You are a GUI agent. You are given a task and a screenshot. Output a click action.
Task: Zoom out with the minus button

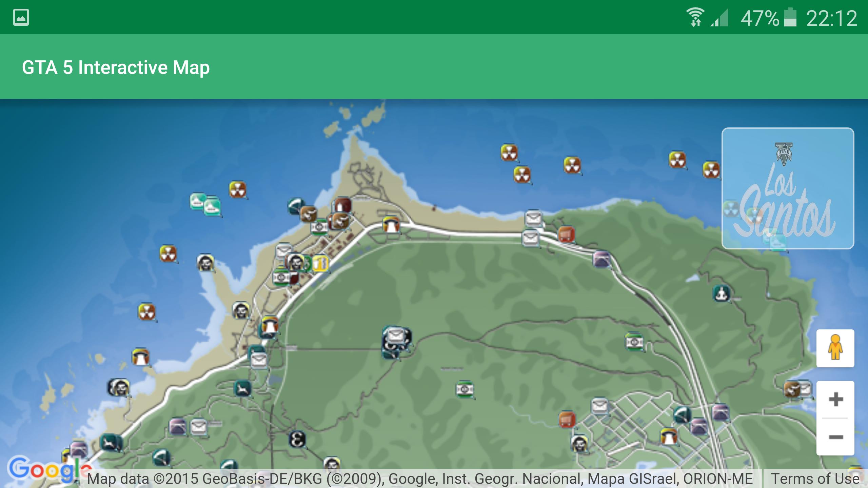(835, 437)
